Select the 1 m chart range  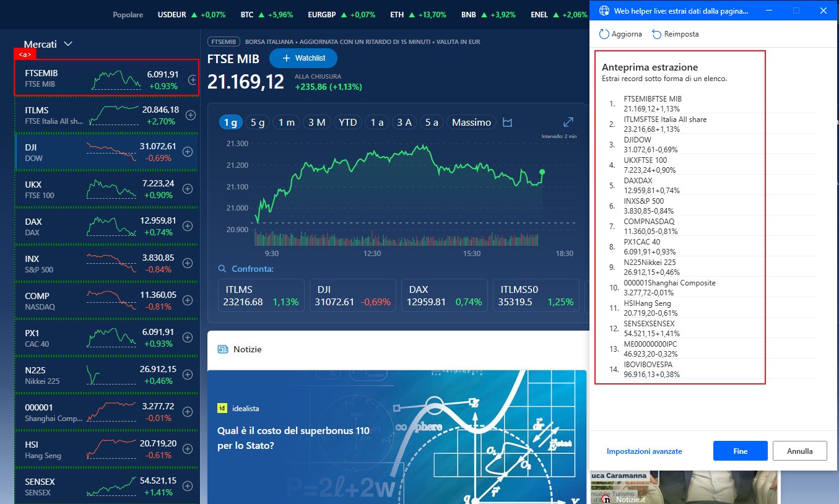(x=286, y=123)
